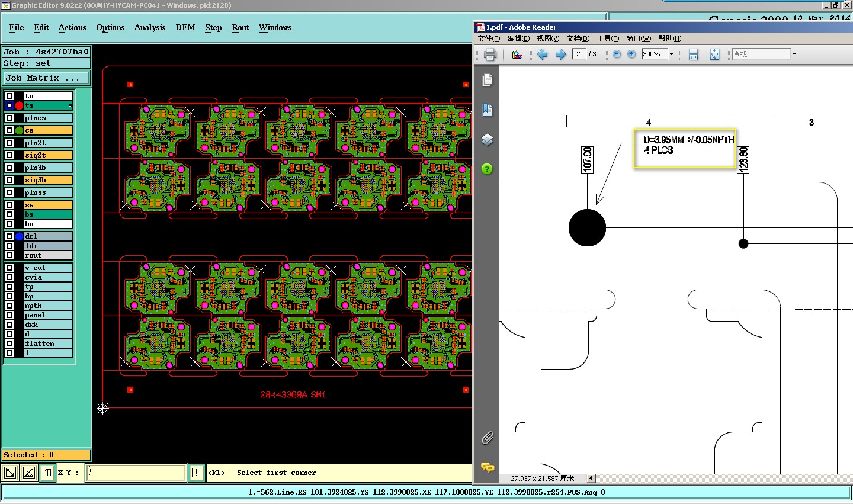Image resolution: width=853 pixels, height=504 pixels.
Task: Open the Step menu in Graphic Editor
Action: tap(213, 27)
